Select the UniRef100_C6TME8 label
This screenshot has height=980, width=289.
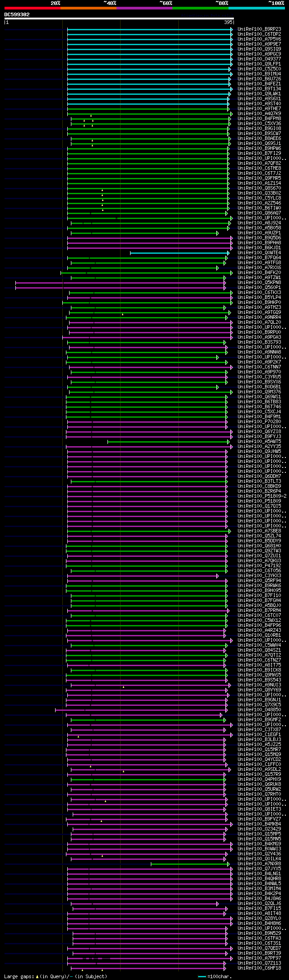point(259,168)
